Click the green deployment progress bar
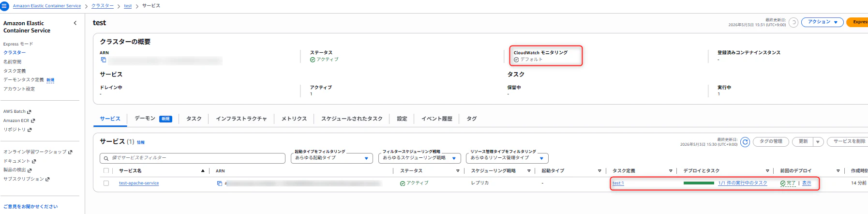The image size is (868, 214). [699, 183]
